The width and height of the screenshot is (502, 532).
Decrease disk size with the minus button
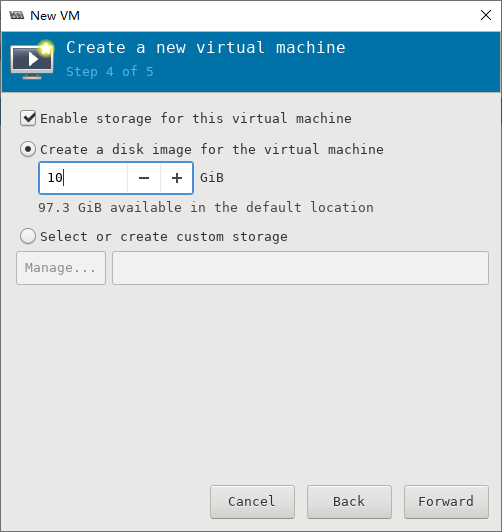coord(144,178)
